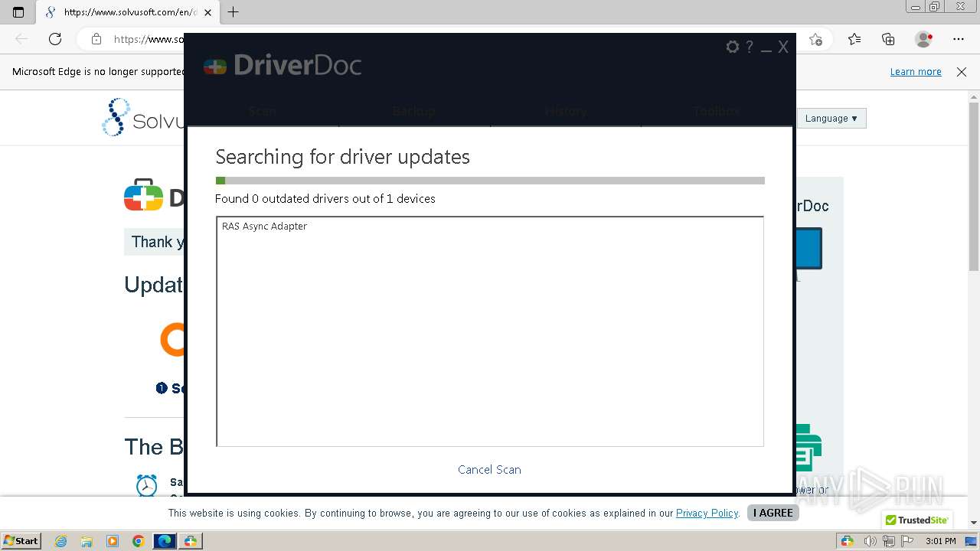Screen dimensions: 980x551
Task: Cancel the driver scan
Action: click(x=489, y=470)
